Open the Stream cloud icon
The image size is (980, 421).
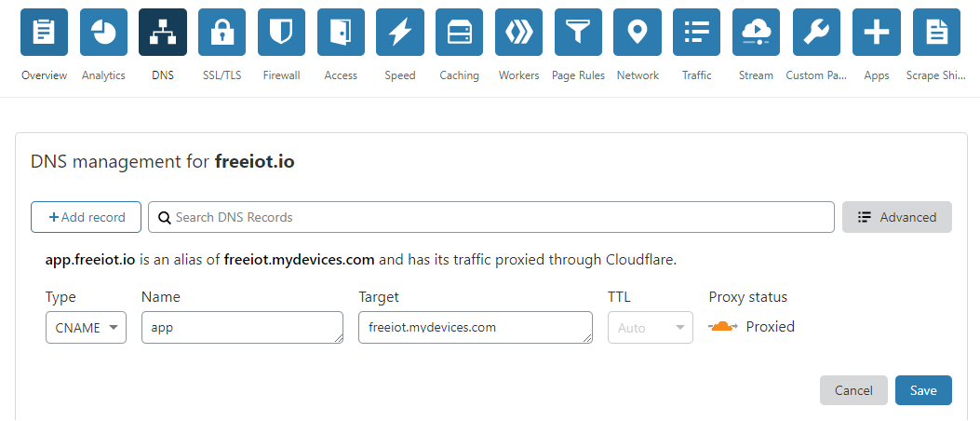(756, 33)
